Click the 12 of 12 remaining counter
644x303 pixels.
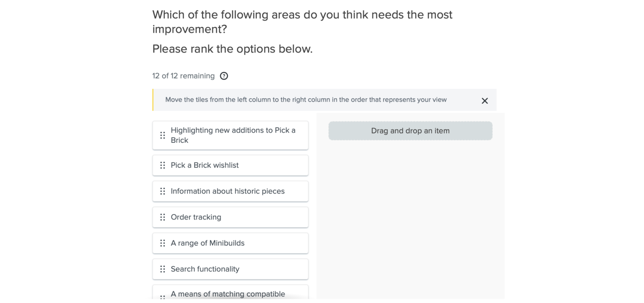click(183, 76)
